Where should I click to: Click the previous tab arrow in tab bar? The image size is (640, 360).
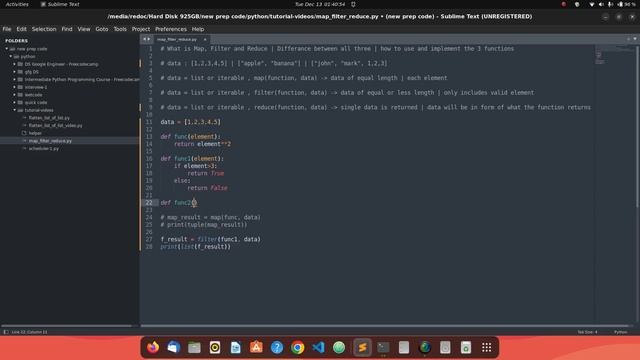[x=144, y=39]
